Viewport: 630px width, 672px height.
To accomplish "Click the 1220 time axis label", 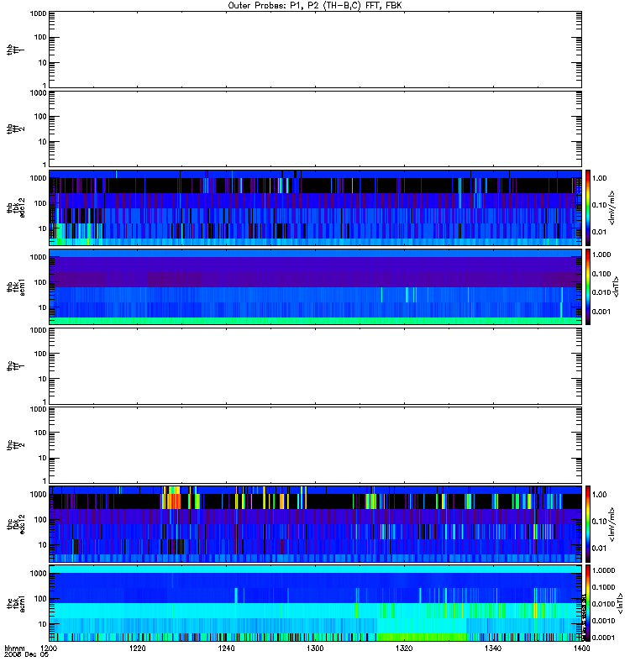I will tap(138, 648).
